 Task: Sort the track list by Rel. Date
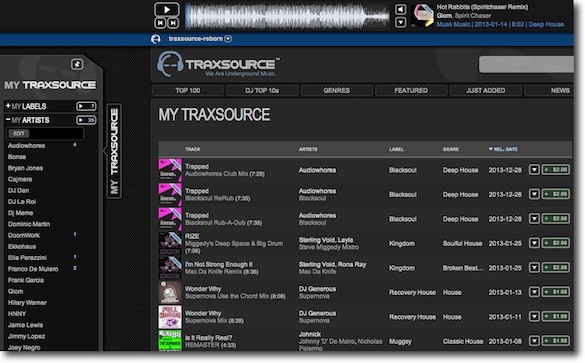coord(503,149)
